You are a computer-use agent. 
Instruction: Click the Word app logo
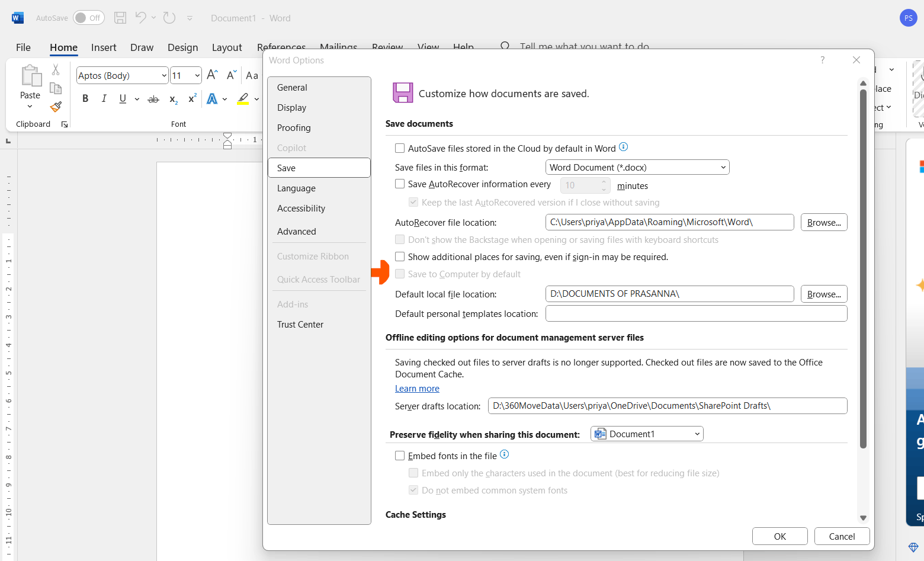[x=18, y=18]
